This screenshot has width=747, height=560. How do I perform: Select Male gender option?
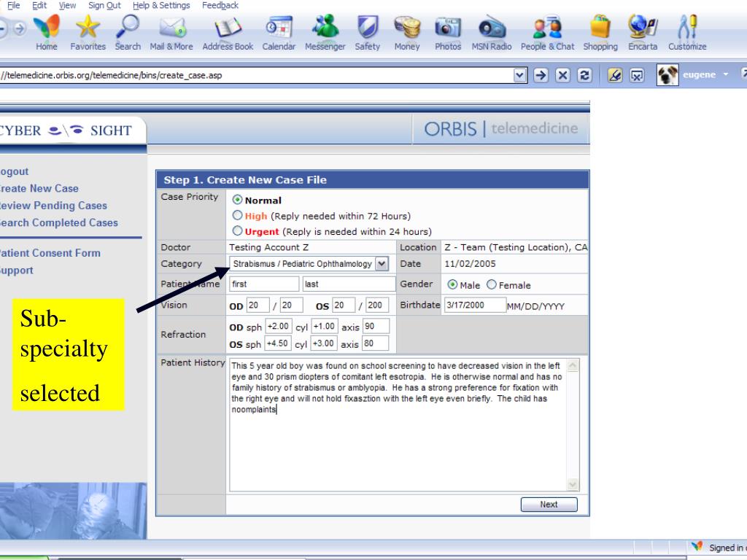pos(452,285)
